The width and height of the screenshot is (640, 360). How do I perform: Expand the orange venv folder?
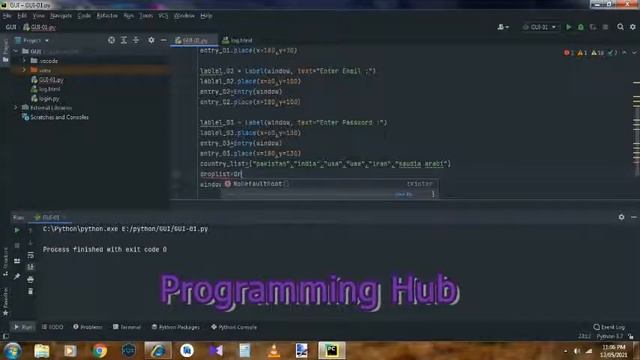tap(24, 70)
